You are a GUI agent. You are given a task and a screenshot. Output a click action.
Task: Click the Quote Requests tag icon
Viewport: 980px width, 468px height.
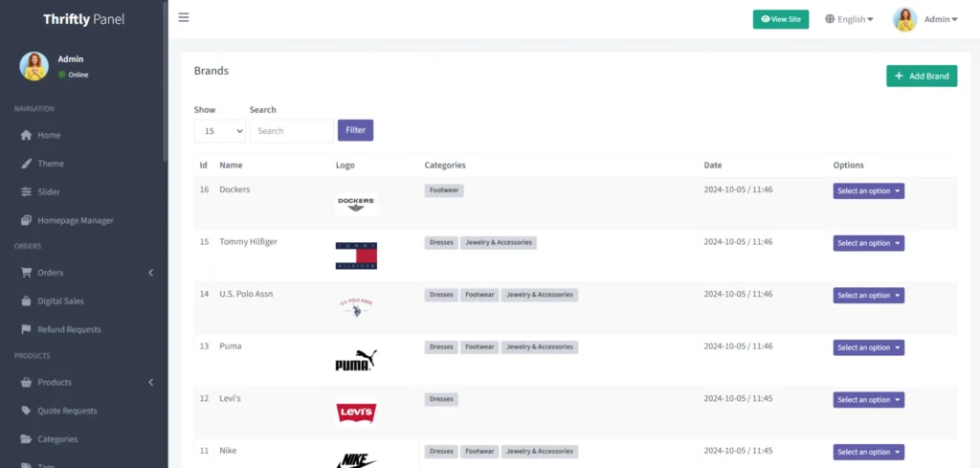pyautogui.click(x=27, y=411)
